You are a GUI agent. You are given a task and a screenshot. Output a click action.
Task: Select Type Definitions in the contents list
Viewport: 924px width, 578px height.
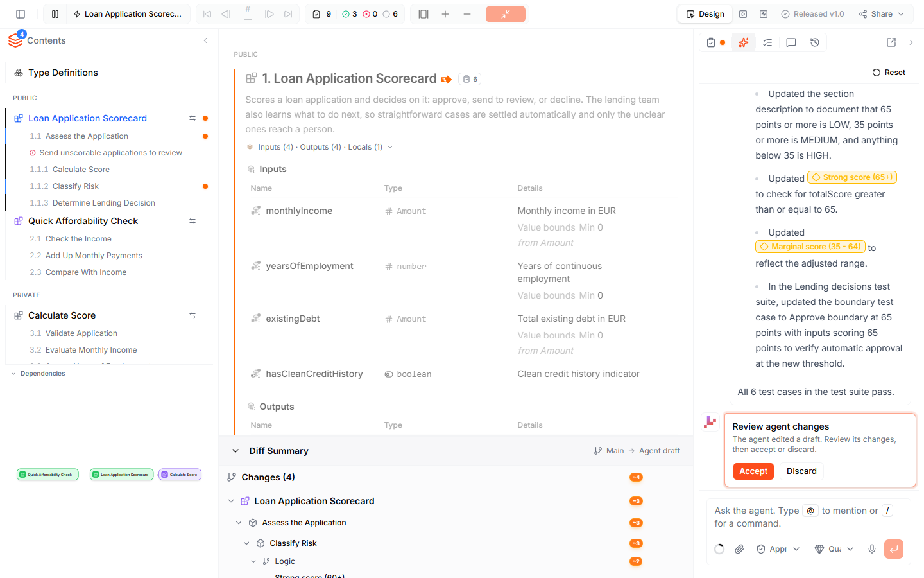63,73
